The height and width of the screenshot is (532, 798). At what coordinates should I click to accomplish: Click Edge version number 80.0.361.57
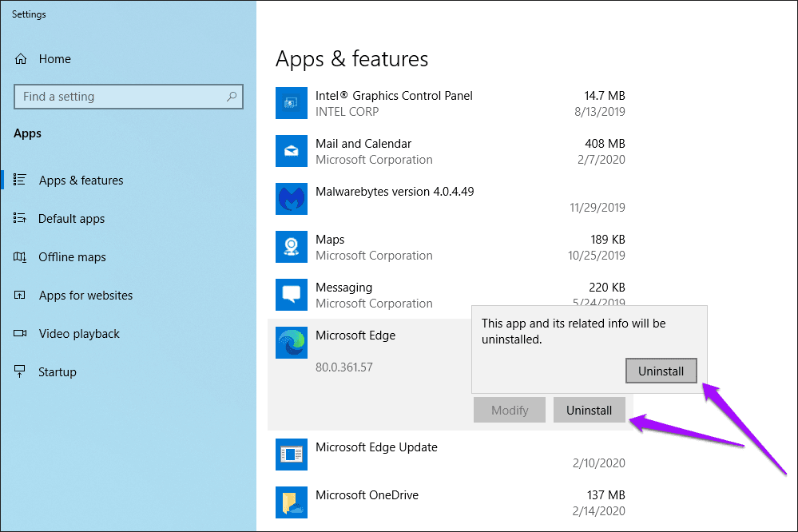pyautogui.click(x=344, y=367)
